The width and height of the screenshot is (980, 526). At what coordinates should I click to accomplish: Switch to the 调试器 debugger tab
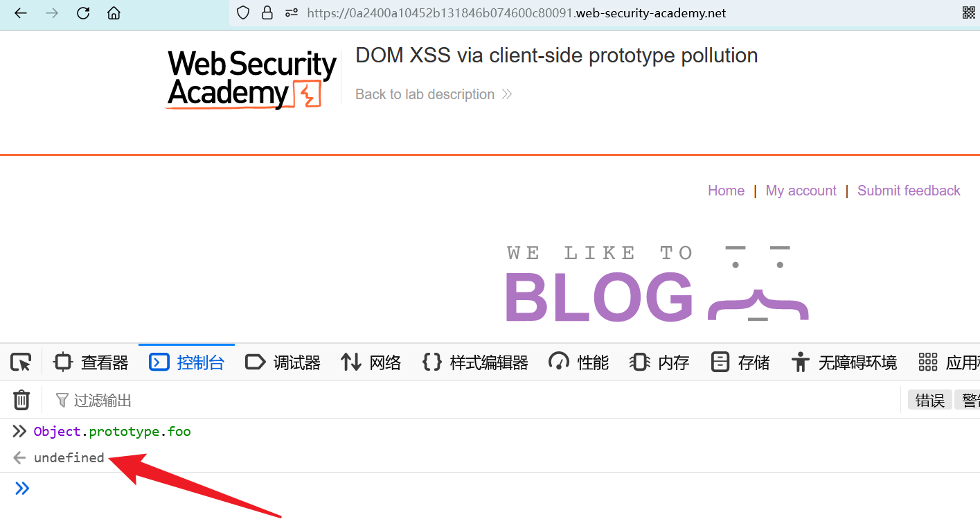point(283,362)
